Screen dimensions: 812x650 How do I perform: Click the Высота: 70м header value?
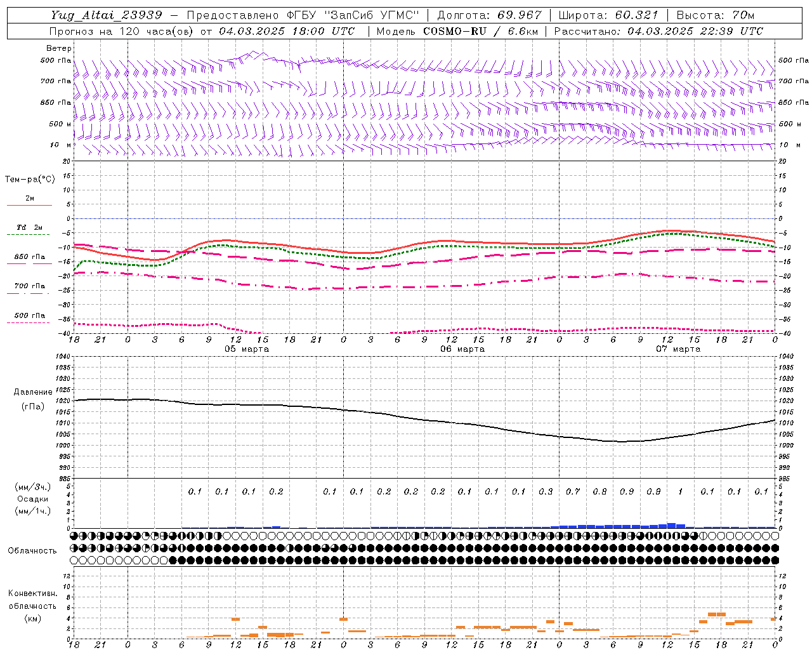coord(716,15)
